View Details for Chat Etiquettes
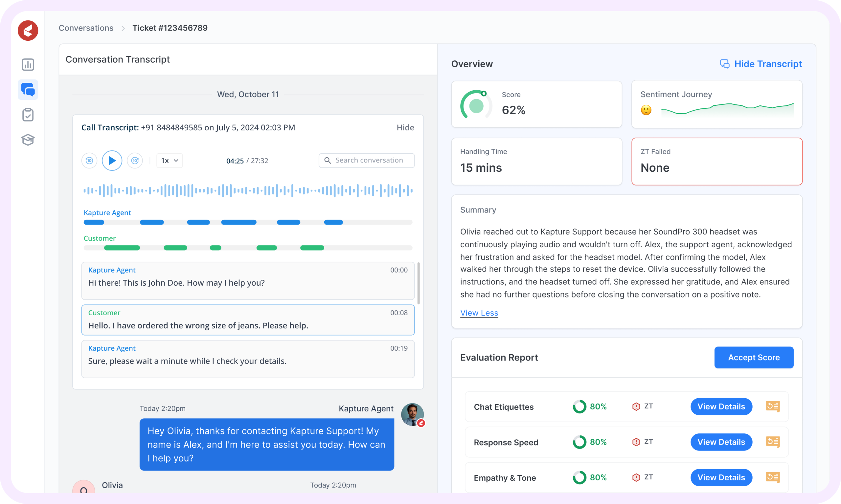This screenshot has height=504, width=841. pos(721,406)
